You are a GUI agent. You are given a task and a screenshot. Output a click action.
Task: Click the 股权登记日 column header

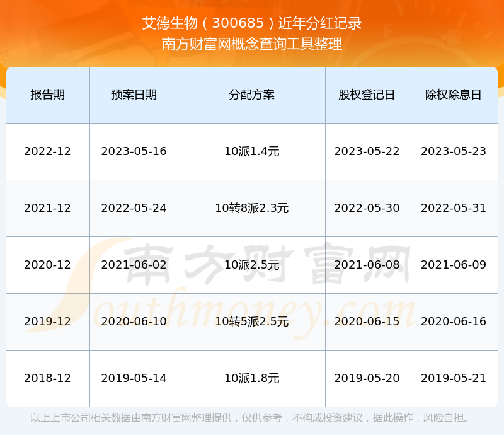point(367,95)
